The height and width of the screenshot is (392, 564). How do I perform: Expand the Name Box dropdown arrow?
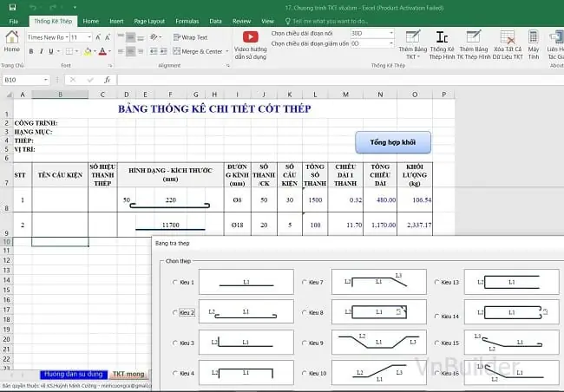click(46, 80)
